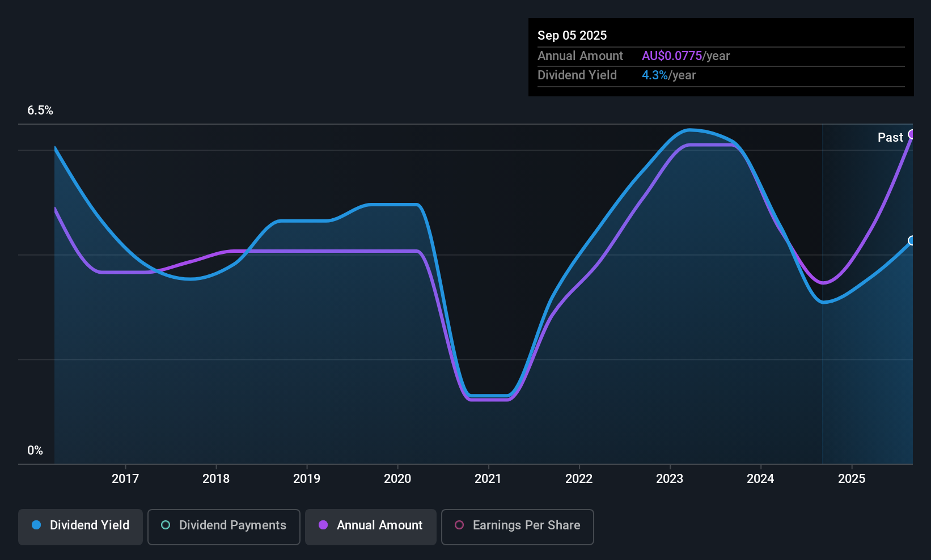Click the blue Dividend Yield endpoint marker
The width and height of the screenshot is (931, 560).
[912, 241]
